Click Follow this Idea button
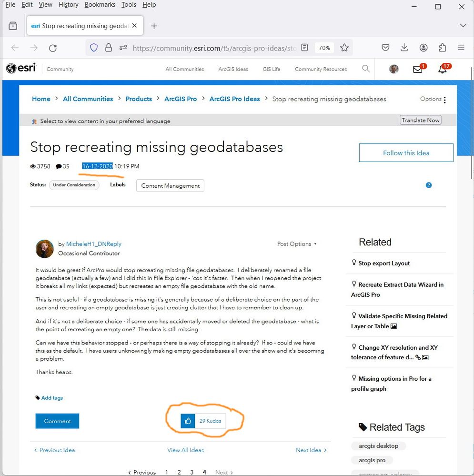 406,152
